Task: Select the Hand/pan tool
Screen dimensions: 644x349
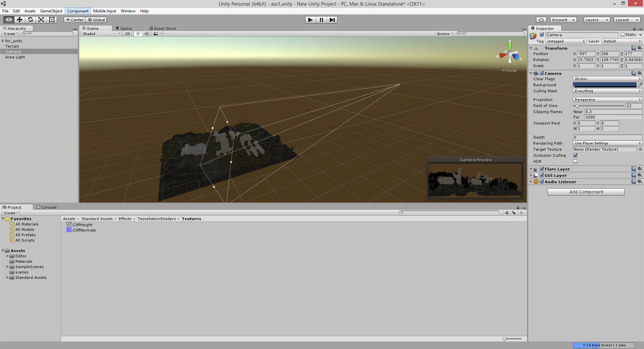Action: (x=8, y=19)
